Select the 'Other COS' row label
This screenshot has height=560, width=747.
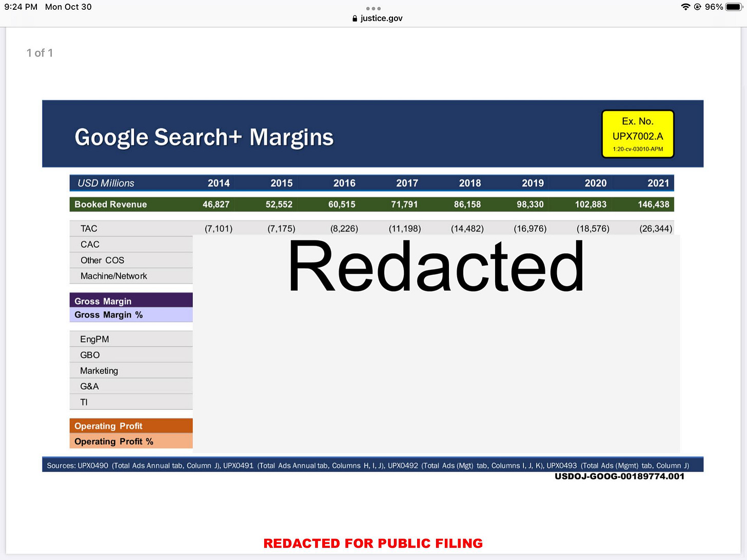point(102,261)
